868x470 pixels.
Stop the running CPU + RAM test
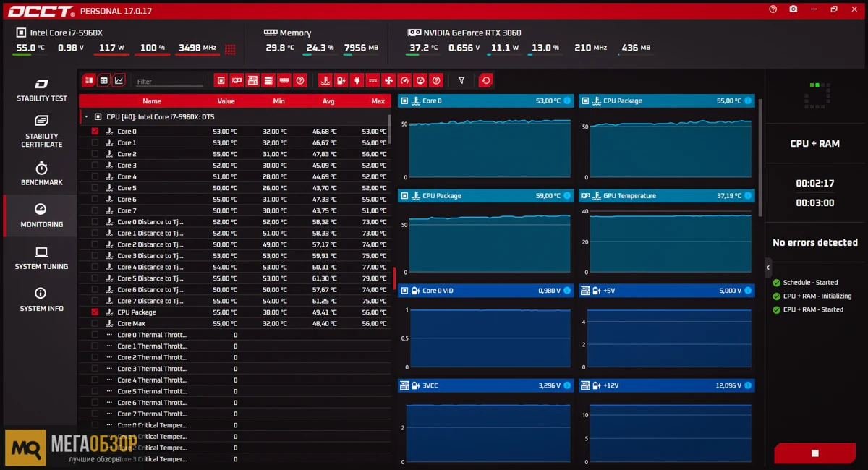click(814, 453)
